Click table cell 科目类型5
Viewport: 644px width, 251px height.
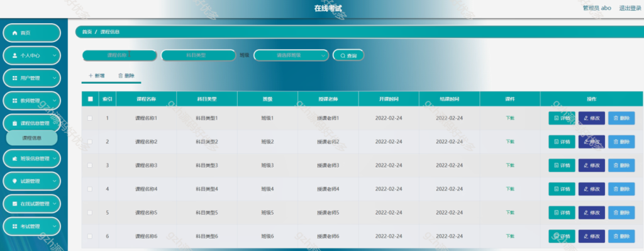coord(206,213)
